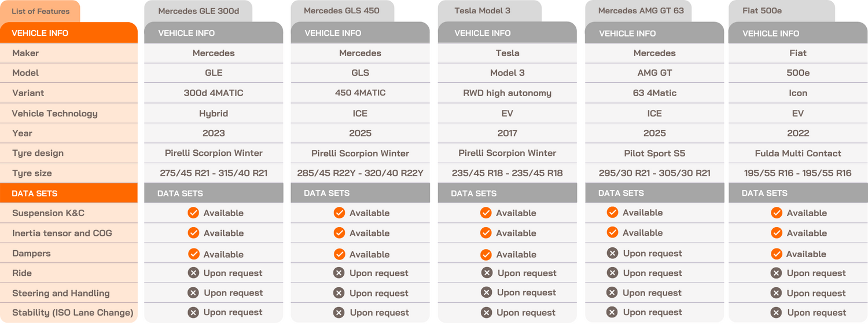Image resolution: width=868 pixels, height=329 pixels.
Task: Click the orange VEHICLE INFO header
Action: pos(68,33)
